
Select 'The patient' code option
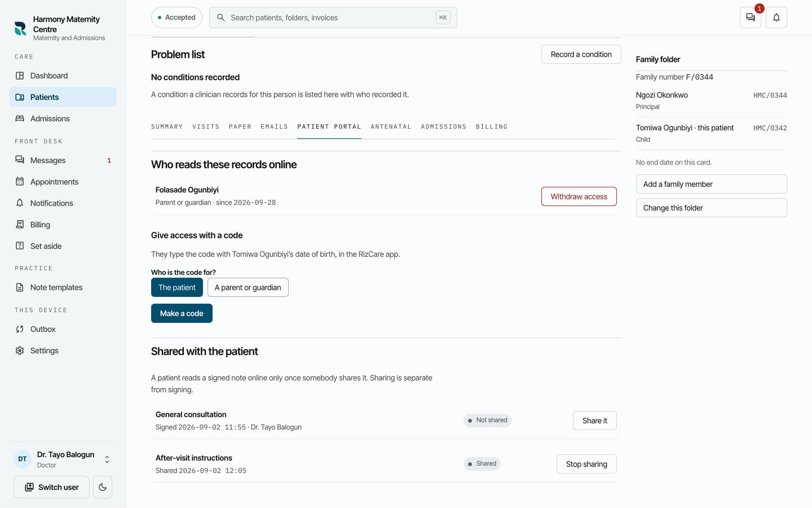(177, 287)
